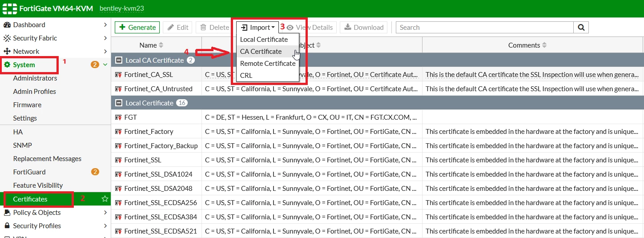The image size is (644, 238).
Task: Click the Fortinet_SSL certificate icon
Action: (x=118, y=160)
